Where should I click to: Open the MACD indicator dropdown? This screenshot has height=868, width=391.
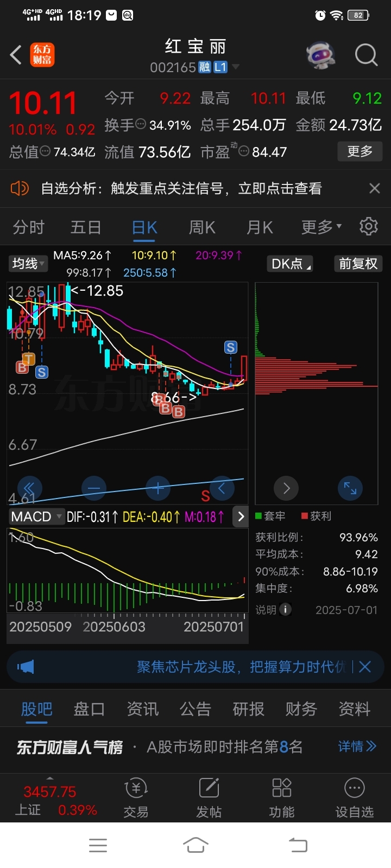[36, 516]
